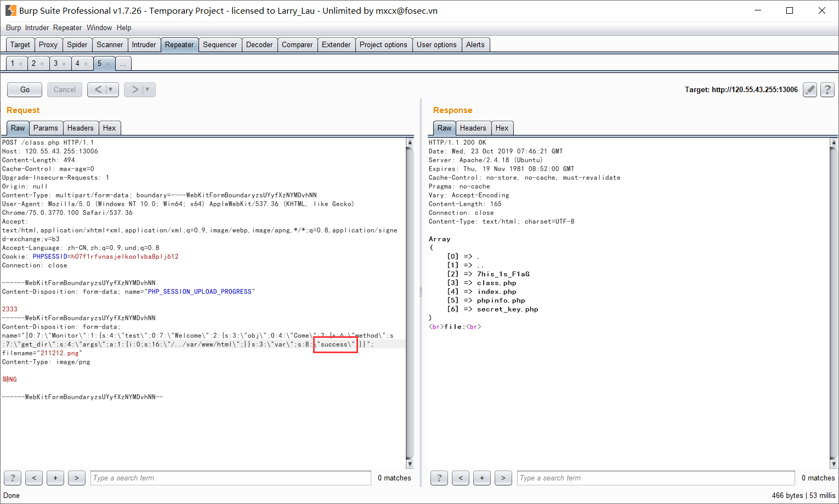
Task: Open the Alerts tab
Action: (475, 45)
